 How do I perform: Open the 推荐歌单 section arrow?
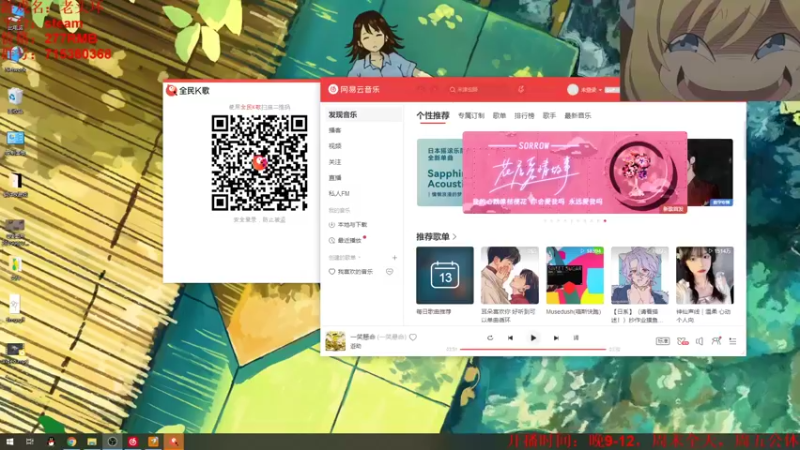454,237
